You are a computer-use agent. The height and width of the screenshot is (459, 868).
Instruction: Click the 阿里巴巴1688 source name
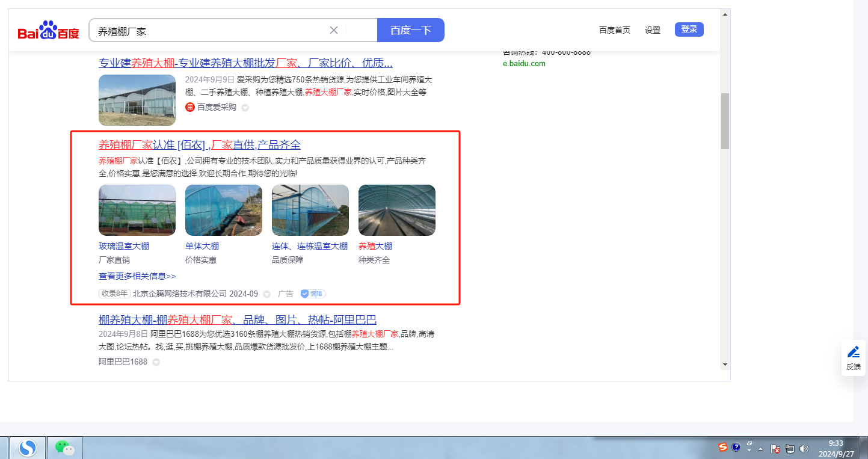pyautogui.click(x=123, y=362)
